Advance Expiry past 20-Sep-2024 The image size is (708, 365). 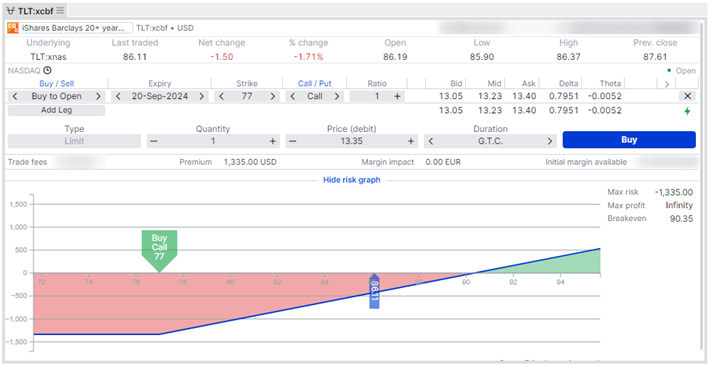pyautogui.click(x=201, y=96)
